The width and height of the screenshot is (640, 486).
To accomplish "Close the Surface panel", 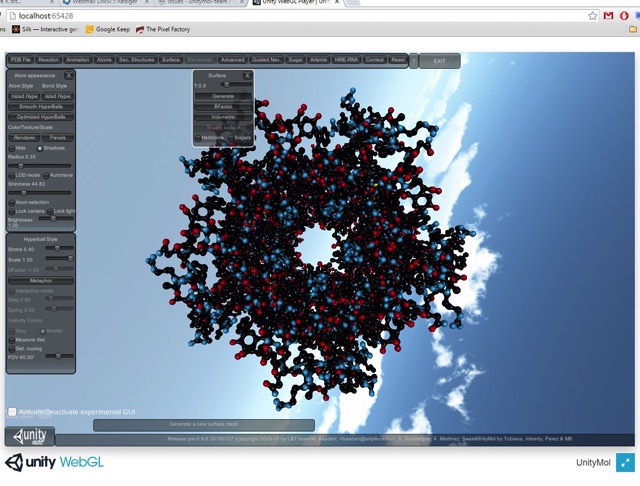I will [247, 75].
